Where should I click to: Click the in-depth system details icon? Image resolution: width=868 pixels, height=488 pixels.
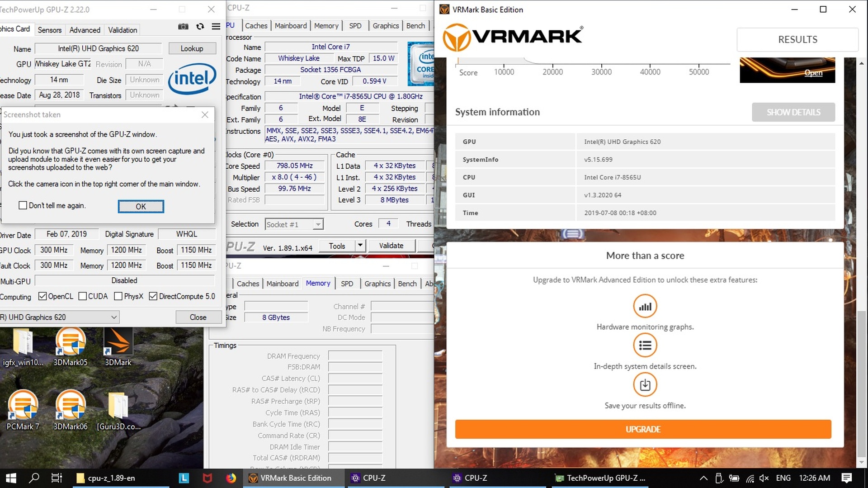[x=645, y=346]
